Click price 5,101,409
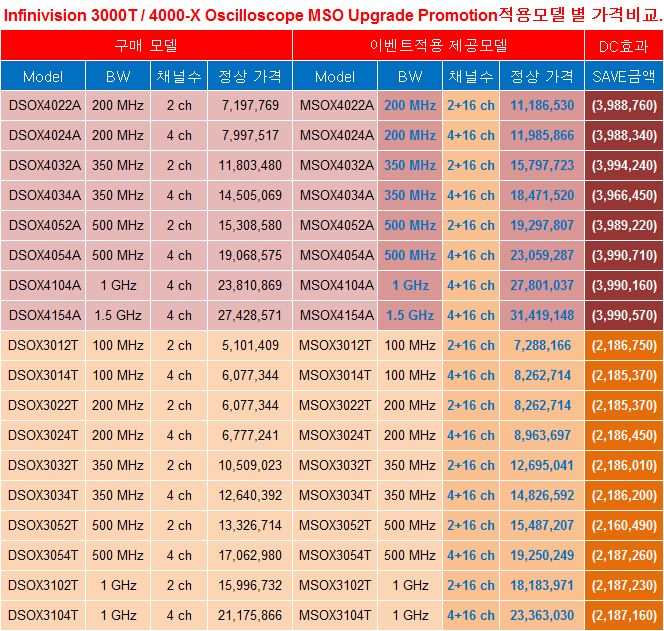Image resolution: width=664 pixels, height=631 pixels. (250, 346)
